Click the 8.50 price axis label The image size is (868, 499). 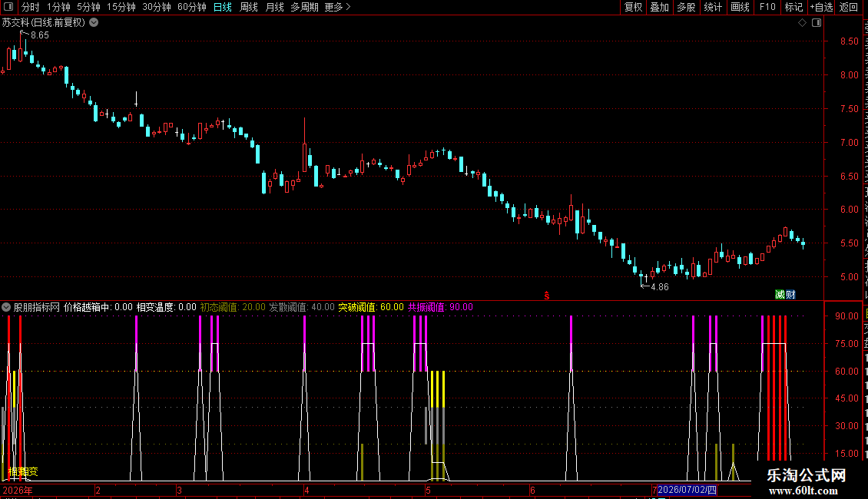[x=849, y=41]
